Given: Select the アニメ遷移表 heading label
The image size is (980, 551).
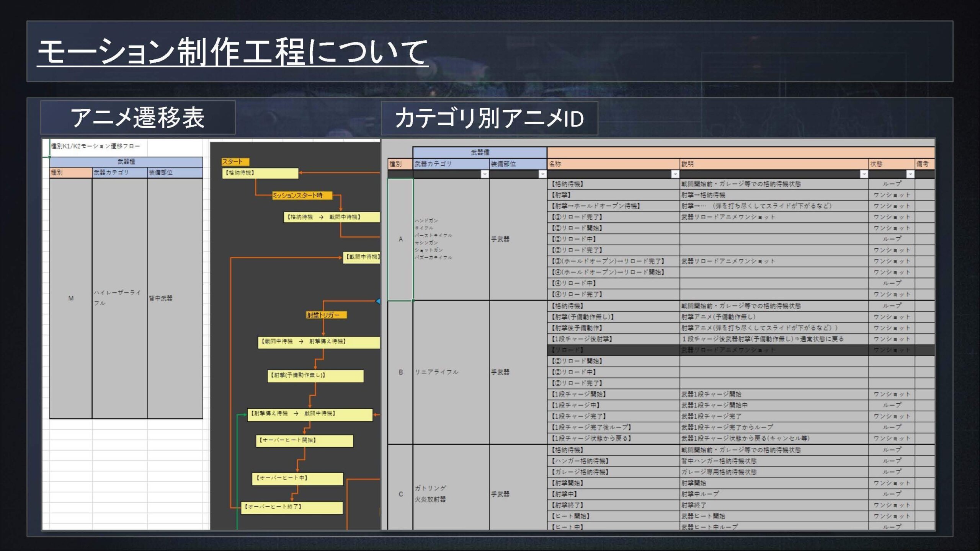Looking at the screenshot, I should (x=137, y=117).
